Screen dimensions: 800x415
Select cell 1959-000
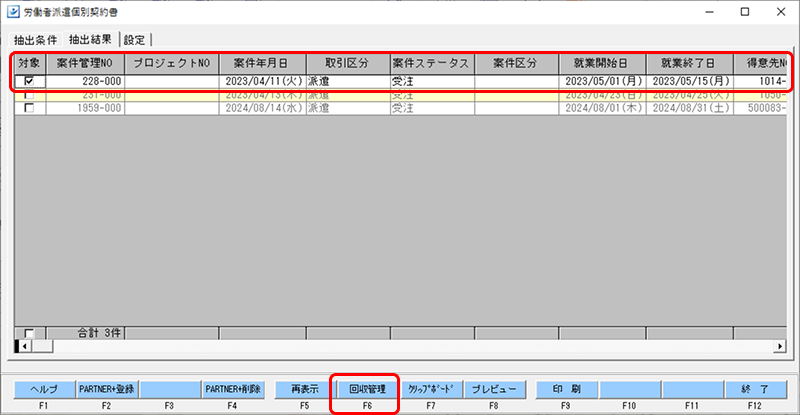[85, 108]
